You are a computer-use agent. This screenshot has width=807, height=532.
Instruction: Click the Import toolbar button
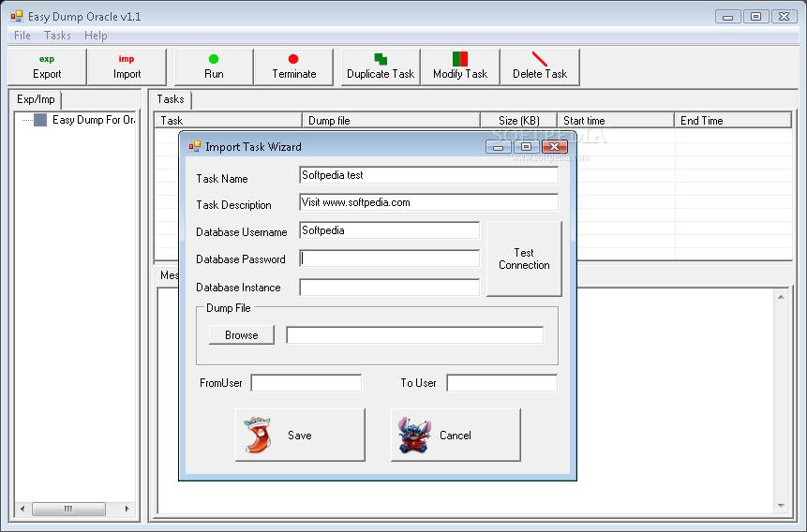click(x=127, y=66)
